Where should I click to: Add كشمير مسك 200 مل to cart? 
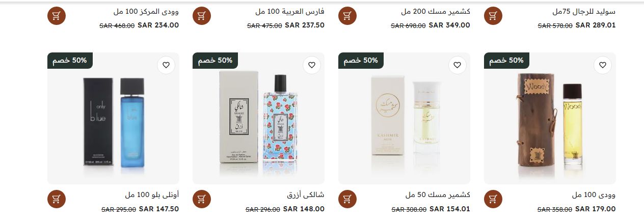(347, 15)
